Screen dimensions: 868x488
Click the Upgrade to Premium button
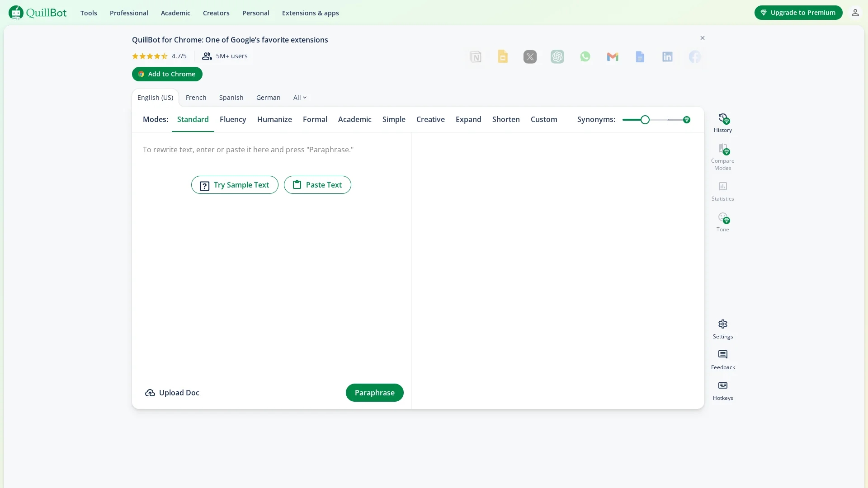pos(798,13)
